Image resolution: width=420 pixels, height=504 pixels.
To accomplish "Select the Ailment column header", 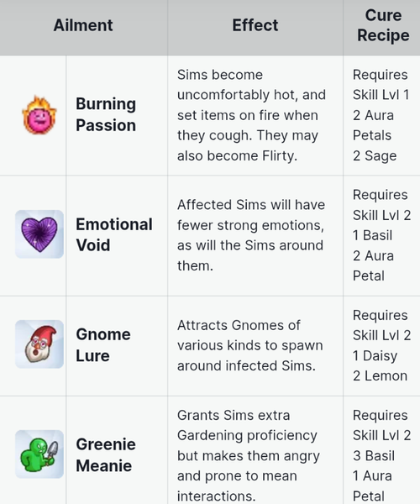I will click(83, 25).
